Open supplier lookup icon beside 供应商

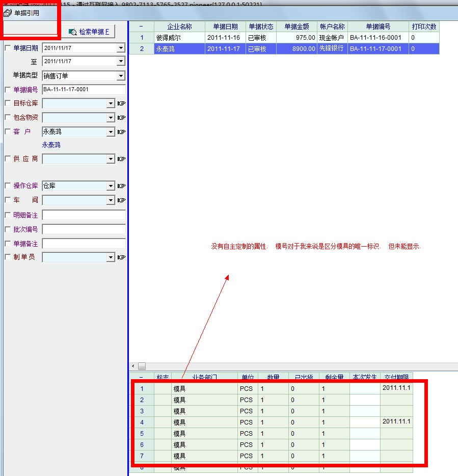pyautogui.click(x=121, y=159)
